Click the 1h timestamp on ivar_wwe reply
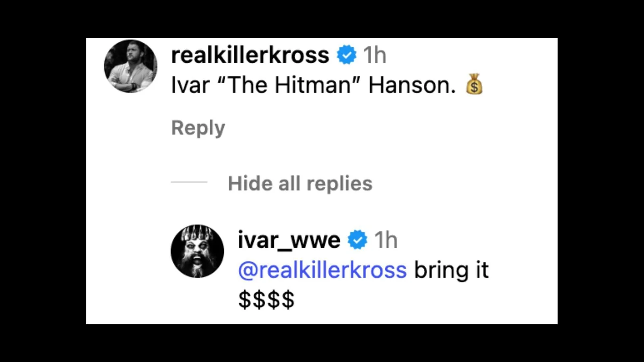 [x=386, y=240]
